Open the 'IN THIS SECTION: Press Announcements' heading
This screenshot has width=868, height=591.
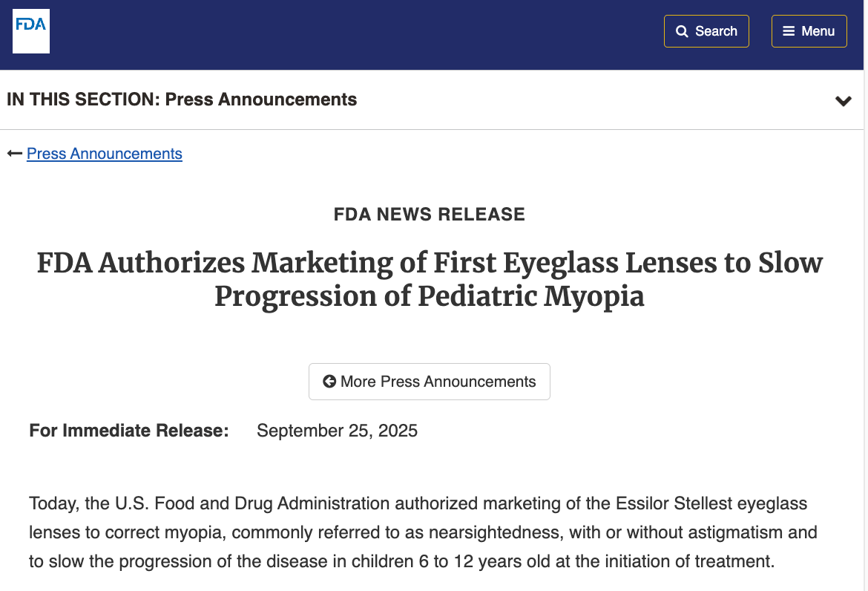point(182,99)
